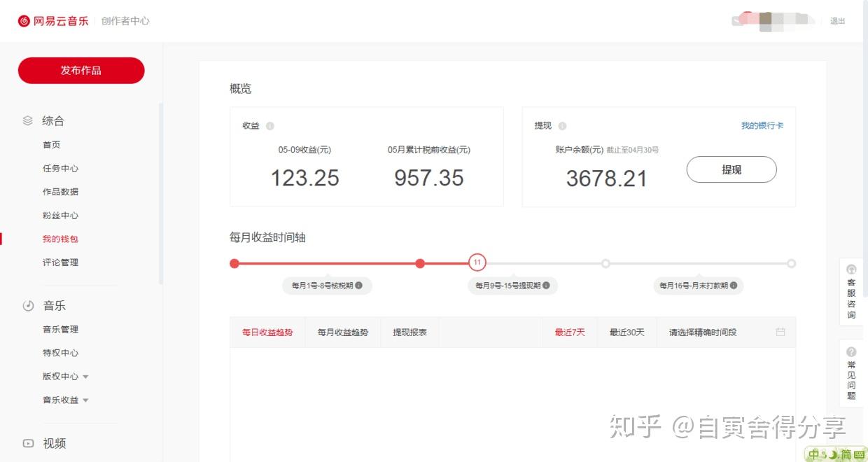Open 作品数据 in the sidebar
The height and width of the screenshot is (462, 868).
(x=60, y=192)
